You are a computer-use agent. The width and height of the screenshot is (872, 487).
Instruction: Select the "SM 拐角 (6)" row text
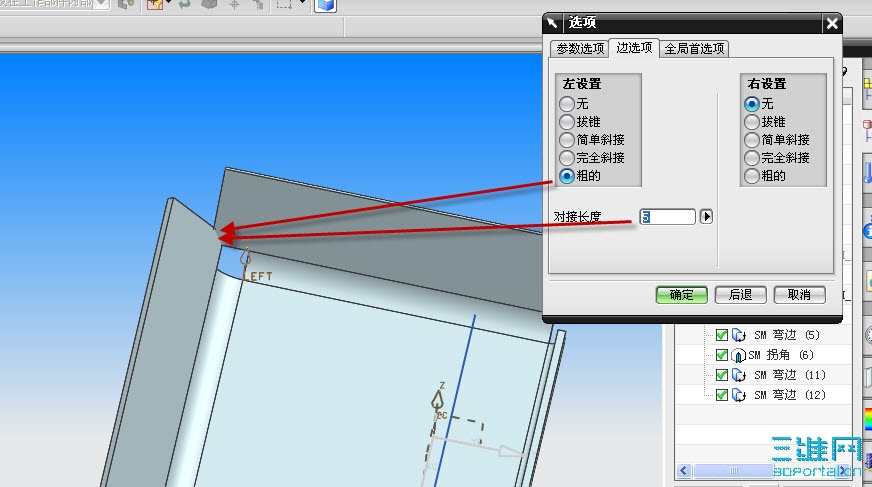pyautogui.click(x=781, y=355)
